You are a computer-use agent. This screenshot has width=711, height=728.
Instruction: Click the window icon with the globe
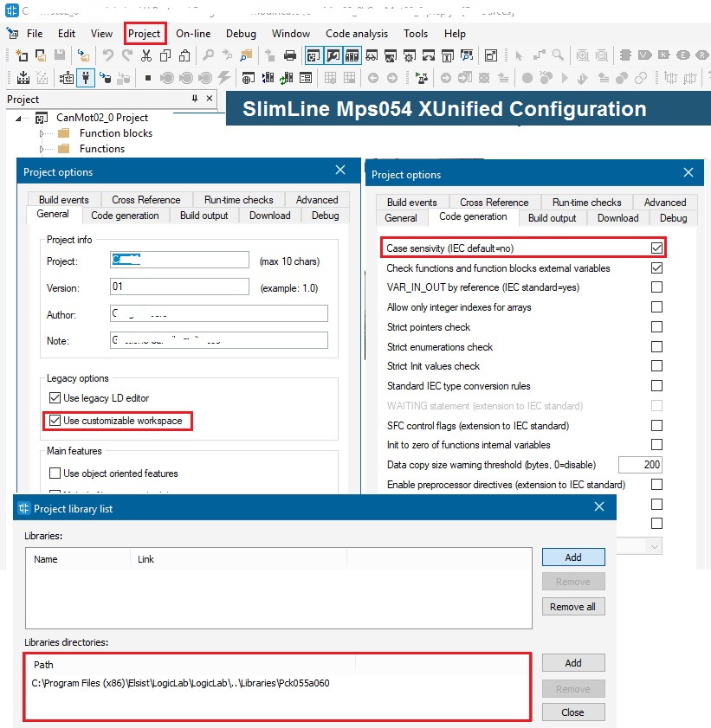click(x=248, y=78)
